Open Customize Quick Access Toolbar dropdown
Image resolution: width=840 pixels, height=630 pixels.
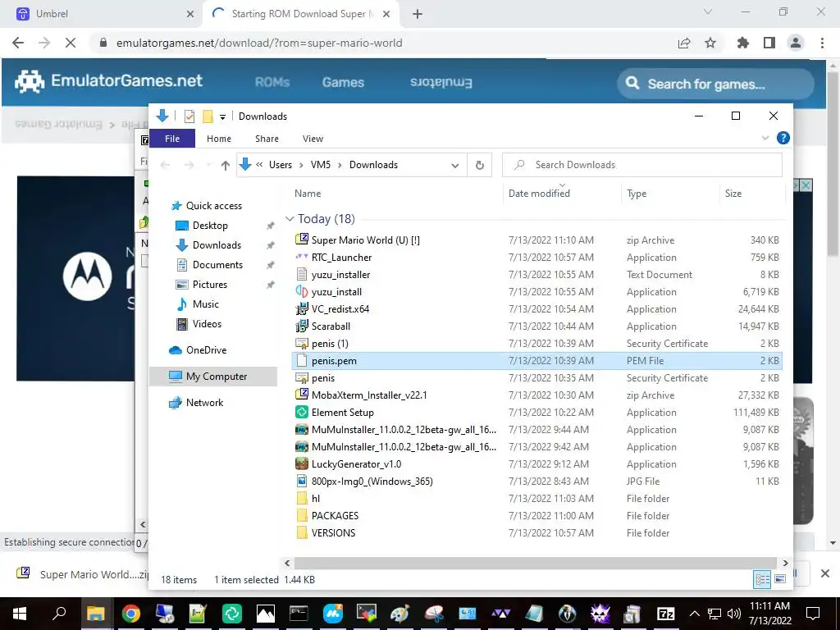coord(222,116)
